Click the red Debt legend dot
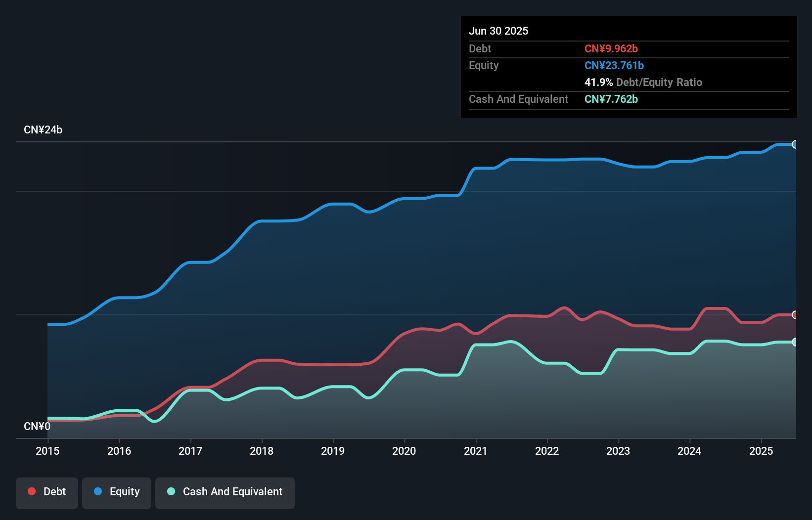The height and width of the screenshot is (520, 812). tap(32, 491)
